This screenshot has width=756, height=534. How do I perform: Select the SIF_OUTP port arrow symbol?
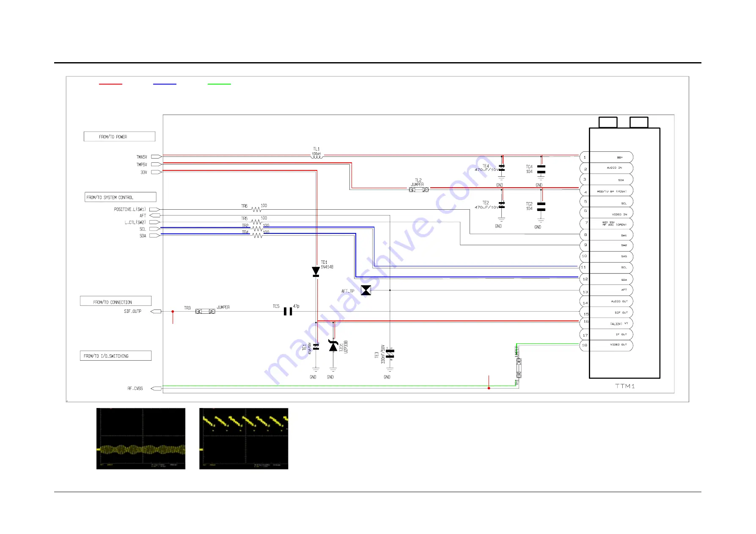pos(156,312)
